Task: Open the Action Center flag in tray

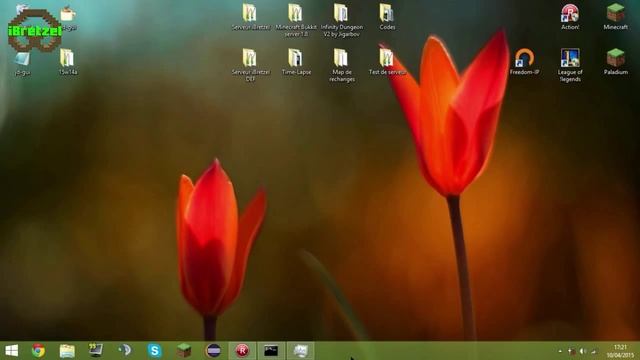Action: point(571,351)
